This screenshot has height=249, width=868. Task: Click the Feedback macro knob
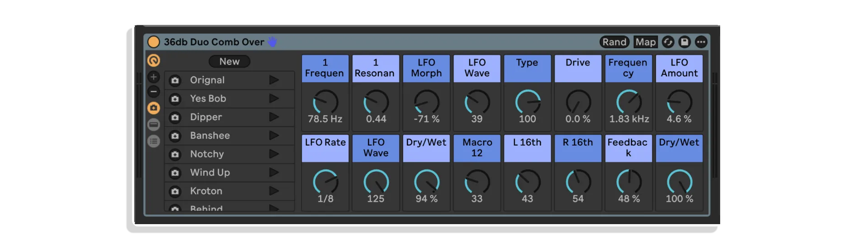pos(629,182)
